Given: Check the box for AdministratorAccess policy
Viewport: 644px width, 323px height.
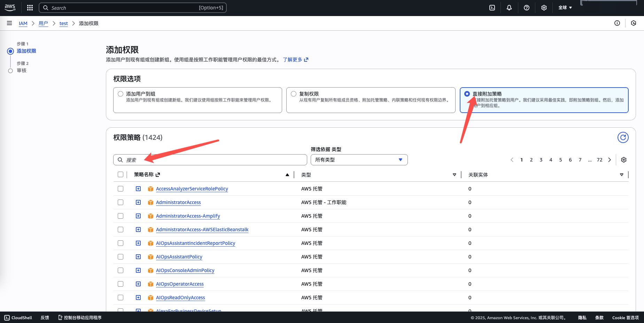Looking at the screenshot, I should point(121,202).
